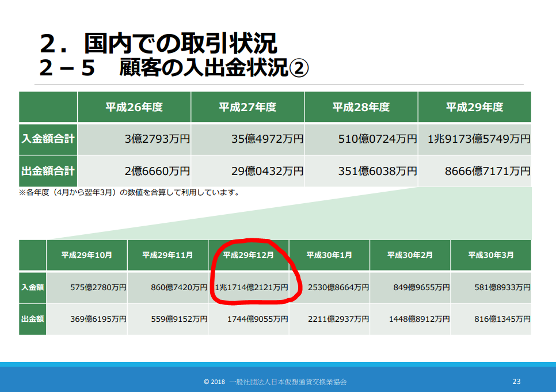Select the 1兆9173億5749万円 cell
The width and height of the screenshot is (556, 392).
[x=478, y=139]
